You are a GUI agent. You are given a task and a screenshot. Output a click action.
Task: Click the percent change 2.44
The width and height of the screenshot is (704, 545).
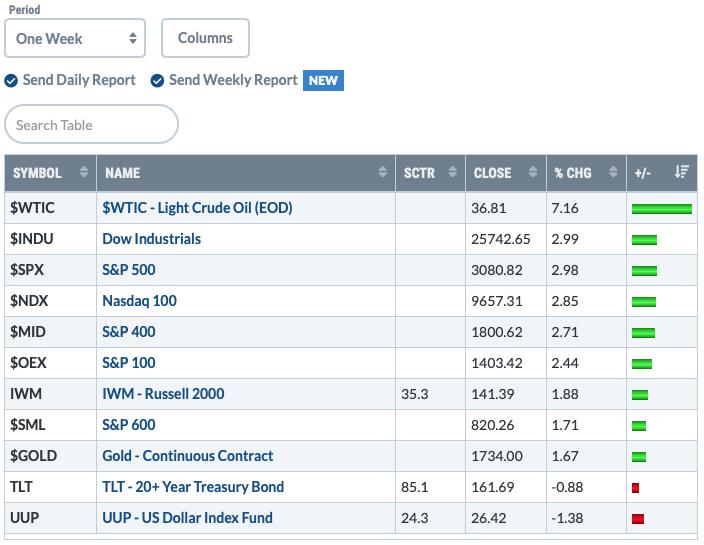coord(565,363)
